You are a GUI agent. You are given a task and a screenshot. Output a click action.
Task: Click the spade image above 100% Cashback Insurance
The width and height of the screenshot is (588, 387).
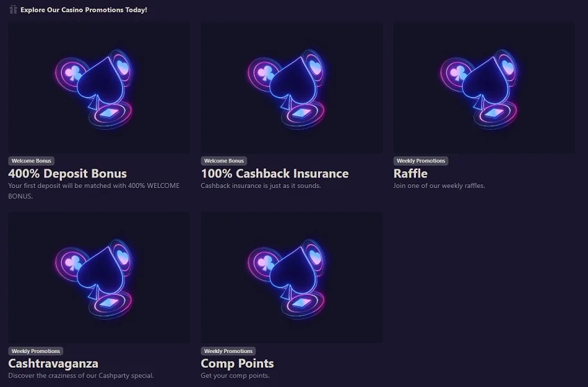(x=292, y=88)
